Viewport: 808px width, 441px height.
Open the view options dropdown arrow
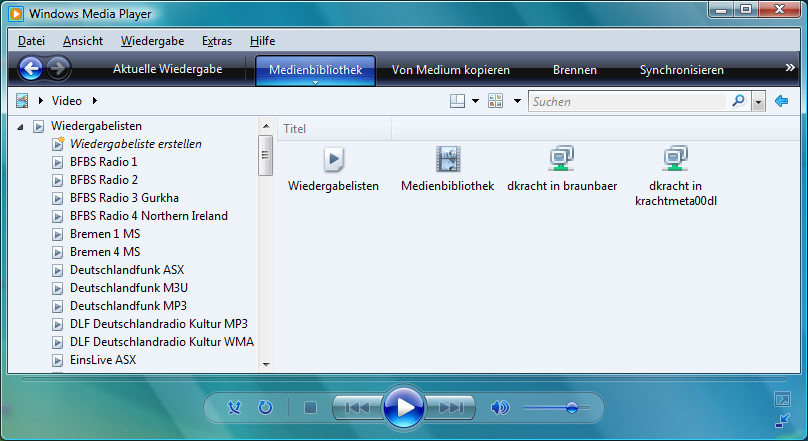517,101
